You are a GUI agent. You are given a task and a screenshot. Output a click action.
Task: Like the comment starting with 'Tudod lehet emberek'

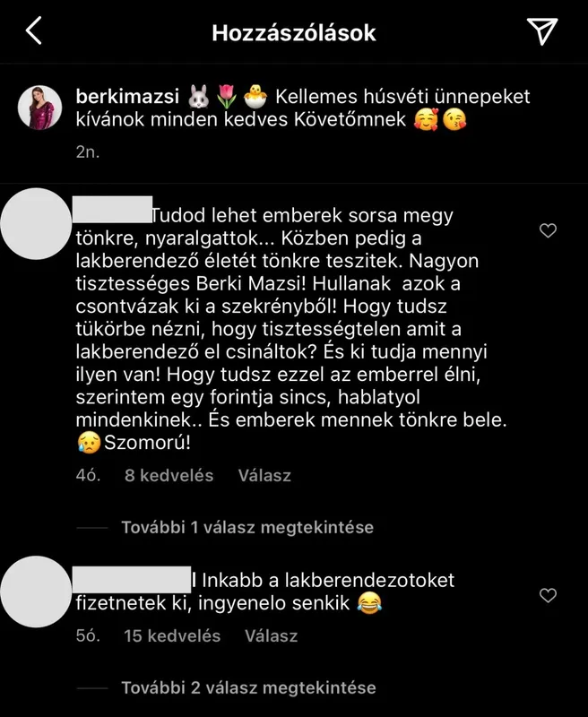coord(548,230)
